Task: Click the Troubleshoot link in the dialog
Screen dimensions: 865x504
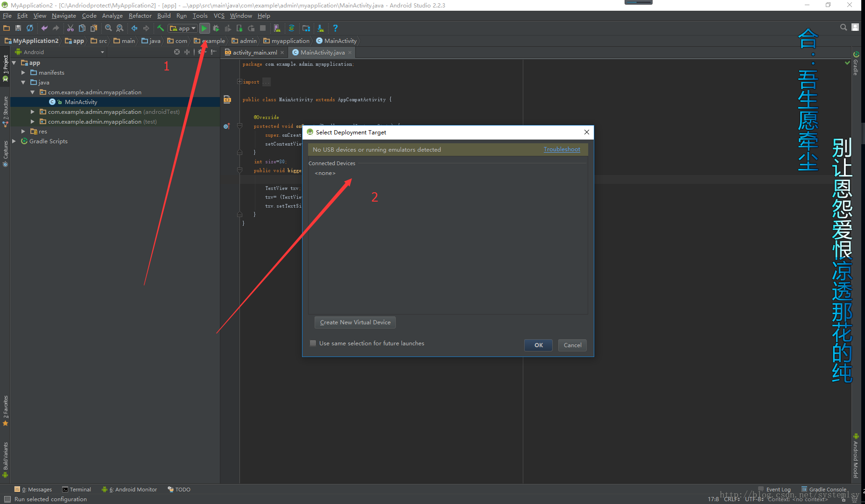Action: pos(562,149)
